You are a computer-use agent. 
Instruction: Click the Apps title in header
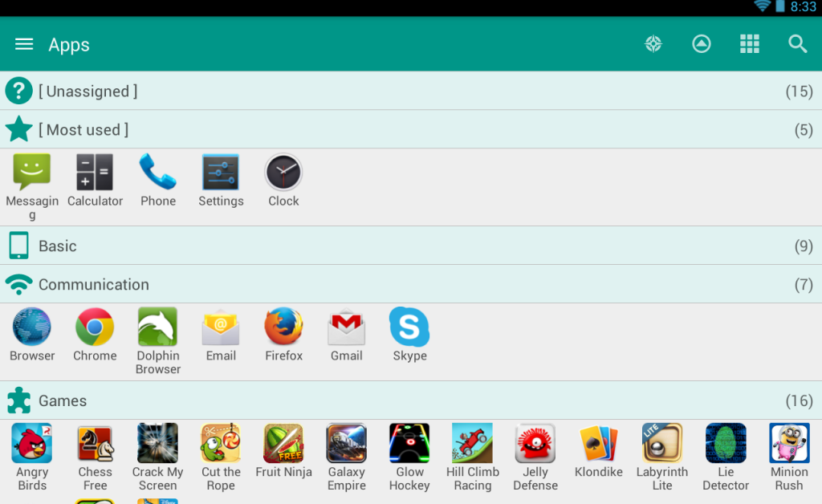tap(69, 45)
